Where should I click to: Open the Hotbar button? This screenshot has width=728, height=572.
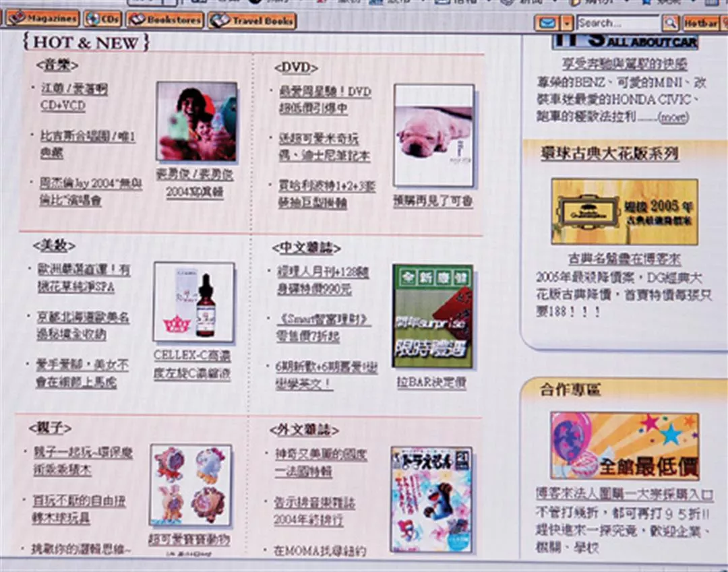pos(701,24)
